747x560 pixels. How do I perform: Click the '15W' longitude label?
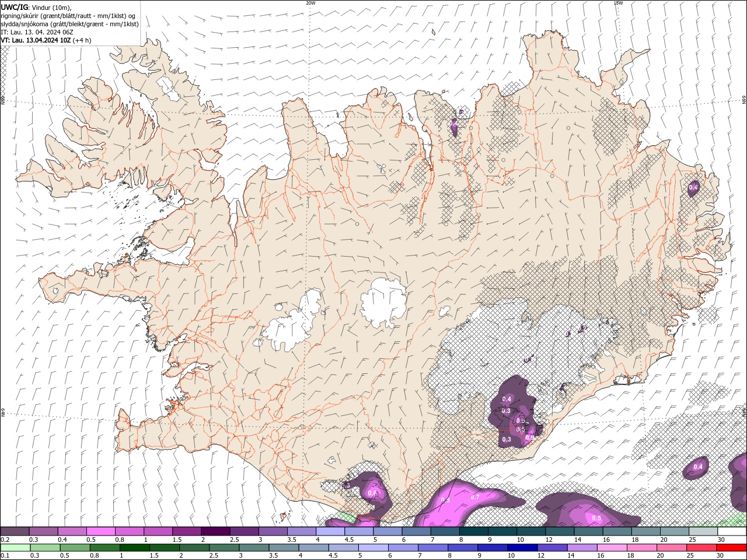pyautogui.click(x=618, y=3)
